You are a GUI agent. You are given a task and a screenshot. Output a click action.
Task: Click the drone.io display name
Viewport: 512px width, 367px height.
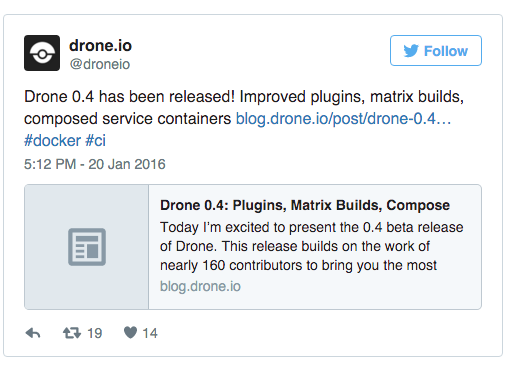(100, 45)
